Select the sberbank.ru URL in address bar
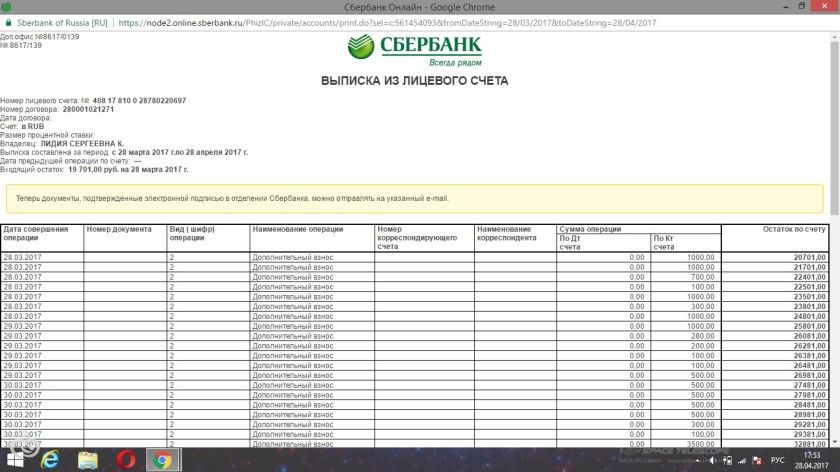Viewport: 840px width, 472px height. pos(387,23)
